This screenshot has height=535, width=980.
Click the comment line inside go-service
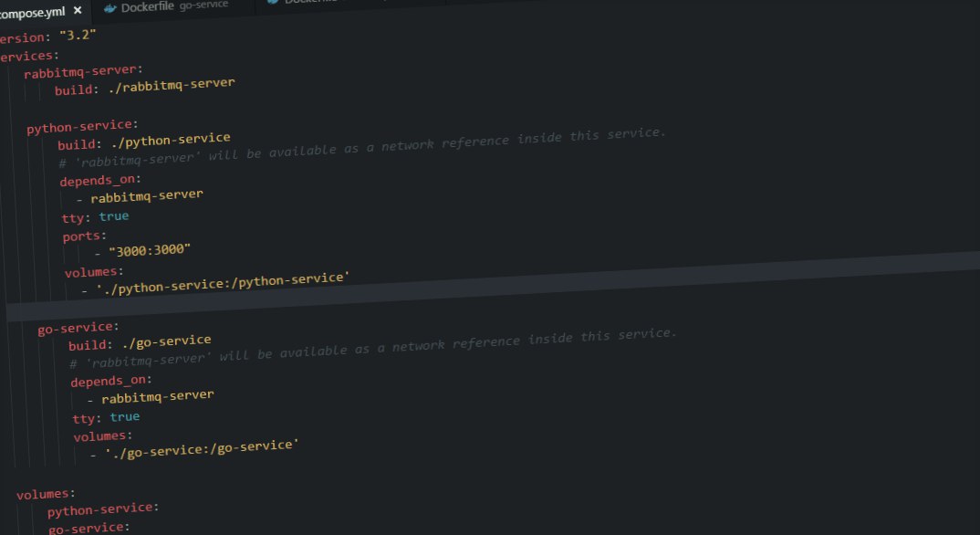[372, 348]
